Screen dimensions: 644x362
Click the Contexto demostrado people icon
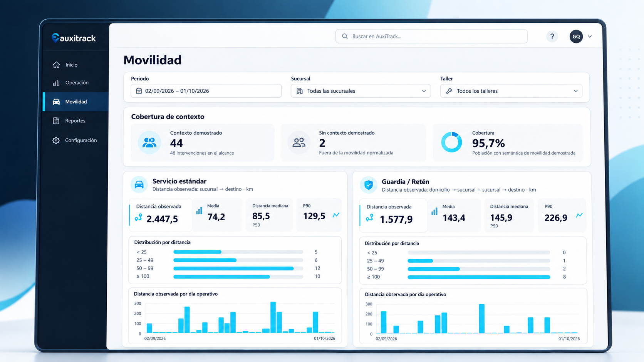point(149,143)
